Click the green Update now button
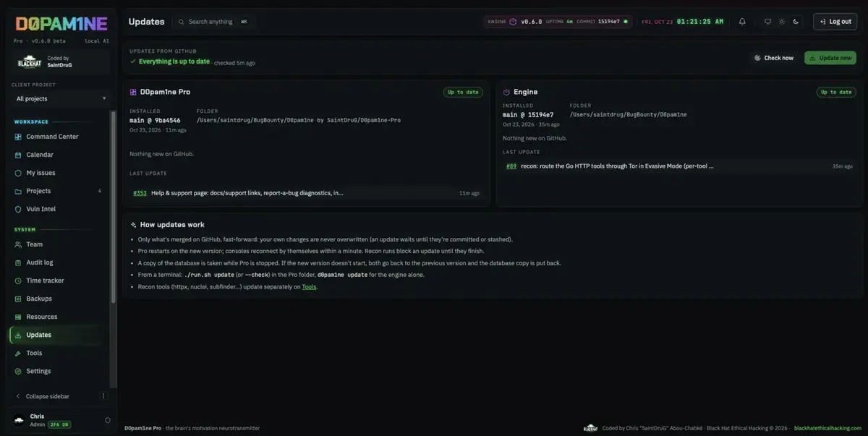The height and width of the screenshot is (436, 868). [830, 58]
